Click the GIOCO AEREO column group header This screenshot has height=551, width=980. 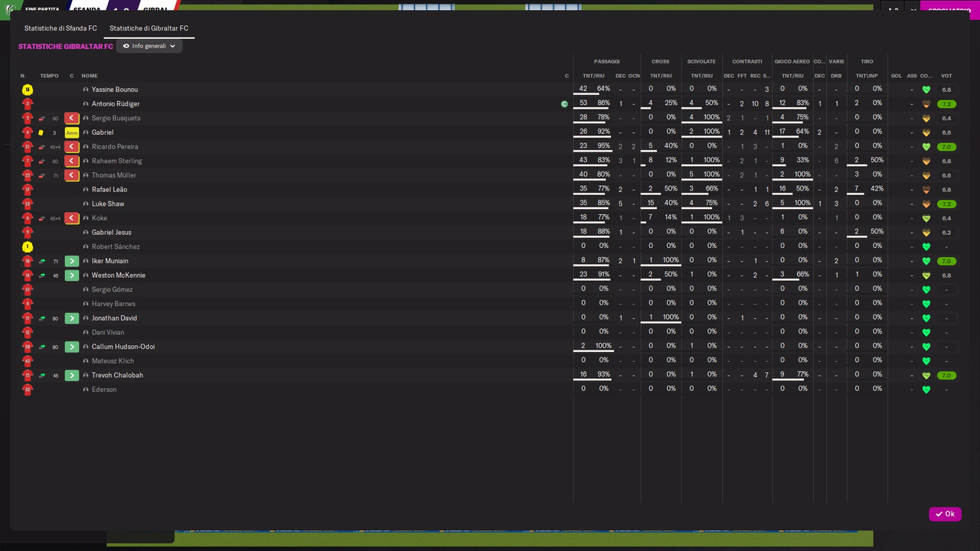click(792, 61)
